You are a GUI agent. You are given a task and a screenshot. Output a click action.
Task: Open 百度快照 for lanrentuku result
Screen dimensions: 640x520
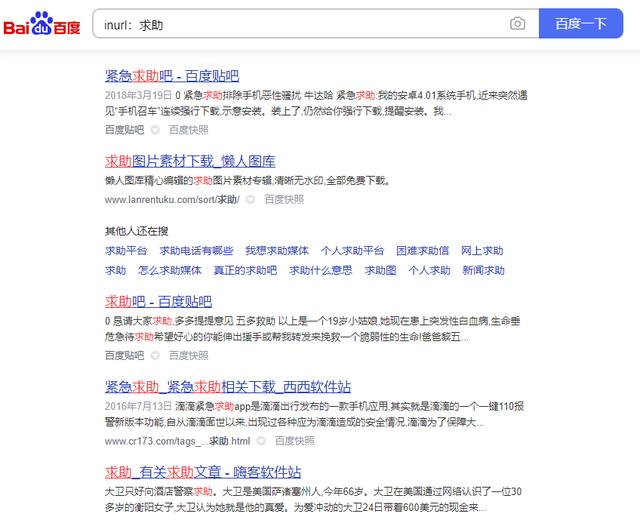(x=284, y=200)
